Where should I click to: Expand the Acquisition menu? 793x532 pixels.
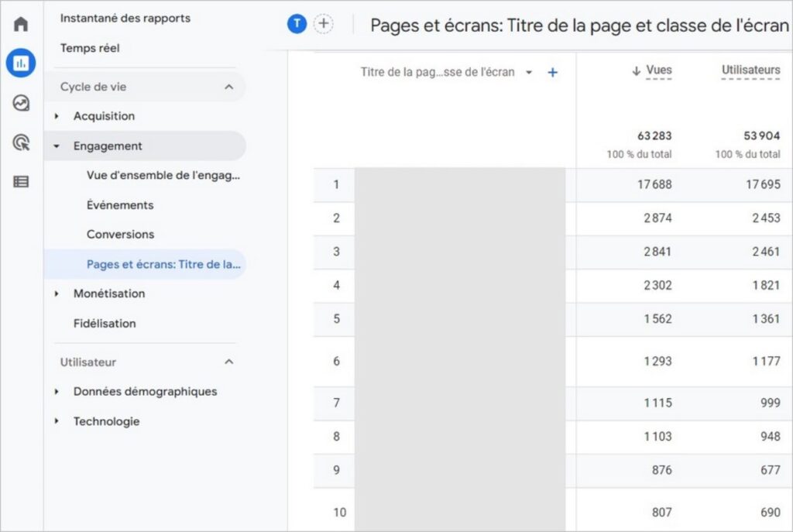(104, 116)
